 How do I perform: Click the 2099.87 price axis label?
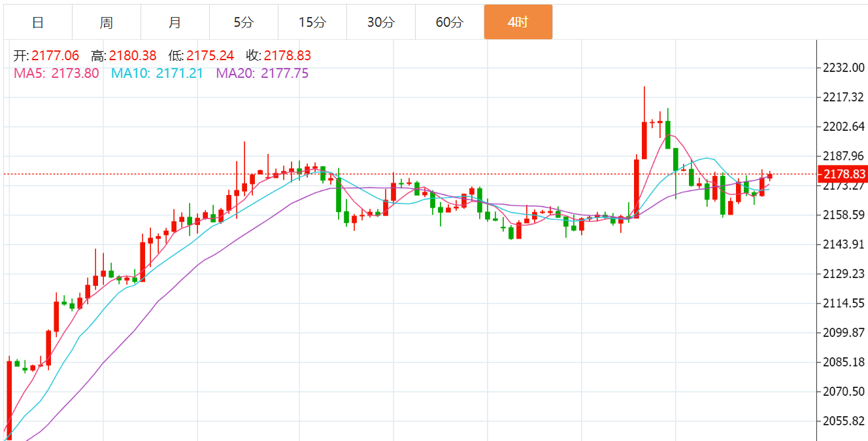(x=844, y=332)
